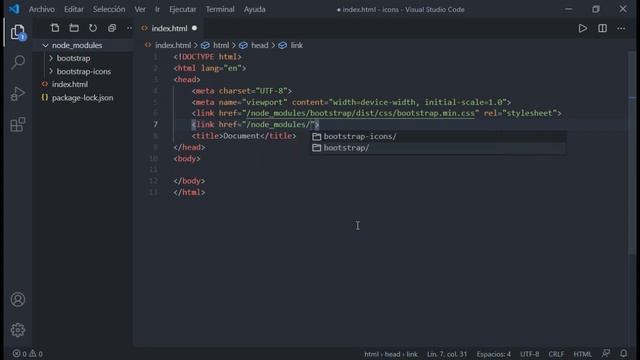
Task: Open notifications bell in status bar
Action: (x=624, y=353)
